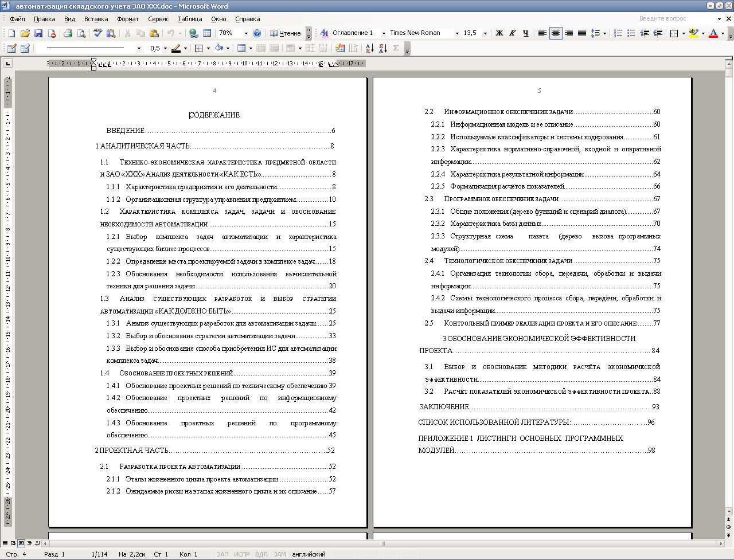Viewport: 734px width, 560px height.
Task: Toggle bold (Ж) formatting
Action: (x=499, y=33)
